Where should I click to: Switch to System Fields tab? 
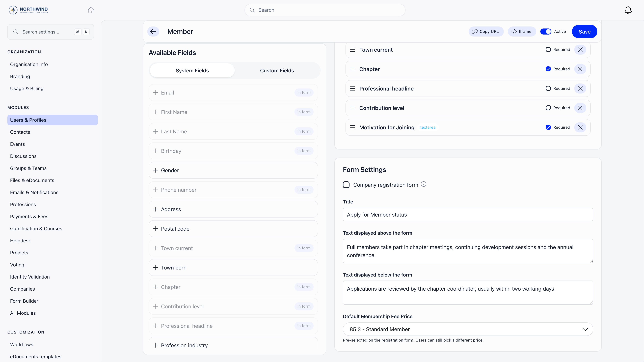click(192, 71)
